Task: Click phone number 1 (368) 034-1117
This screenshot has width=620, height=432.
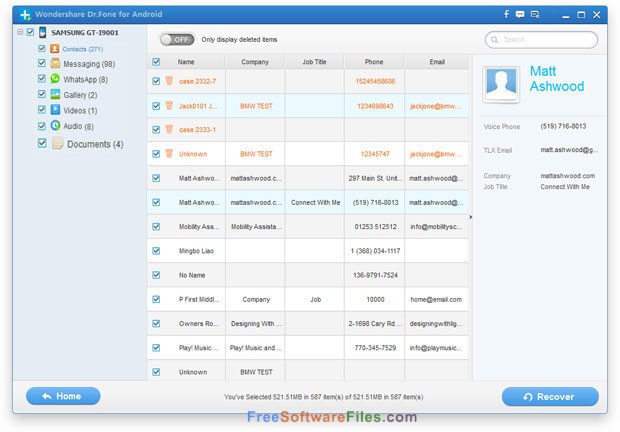Action: (x=375, y=251)
